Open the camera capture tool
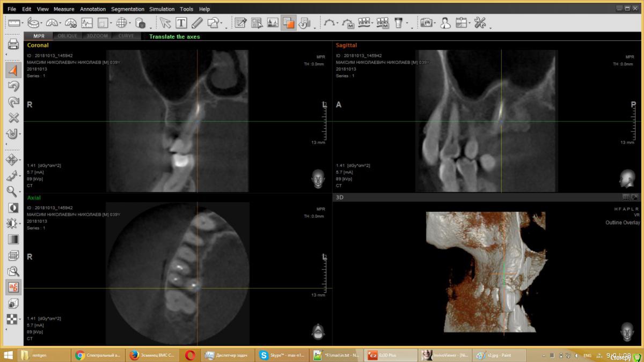 [x=427, y=23]
